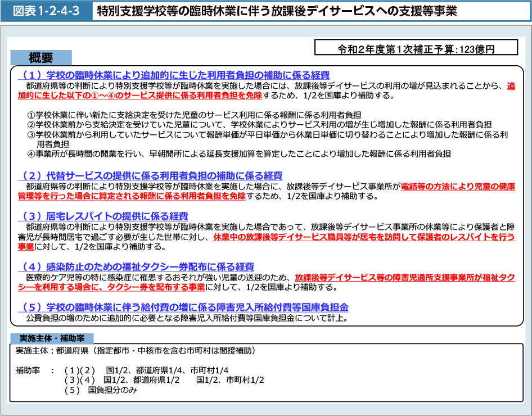
Task: Click the 国負担分のみ subsidy rate entry
Action: click(112, 390)
